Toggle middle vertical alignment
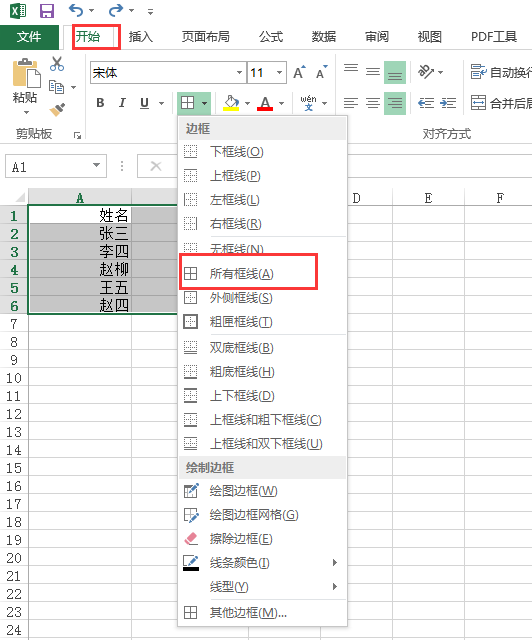This screenshot has height=640, width=532. (x=373, y=72)
